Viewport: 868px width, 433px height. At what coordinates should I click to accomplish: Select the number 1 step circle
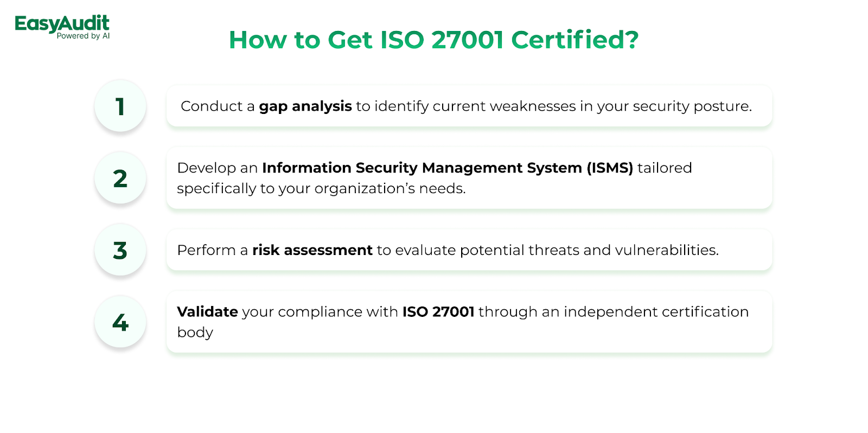tap(120, 106)
